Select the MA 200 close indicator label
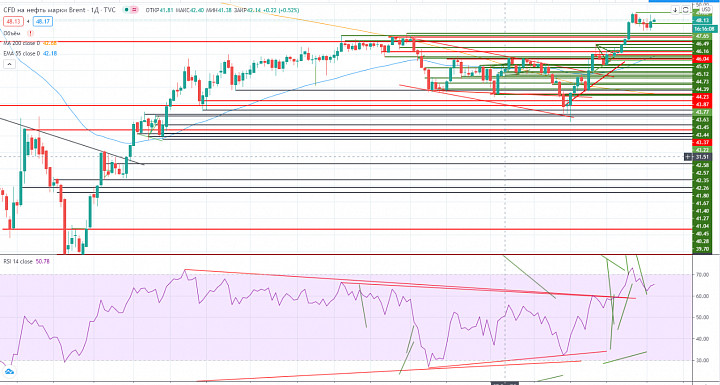The height and width of the screenshot is (385, 720). (x=22, y=43)
